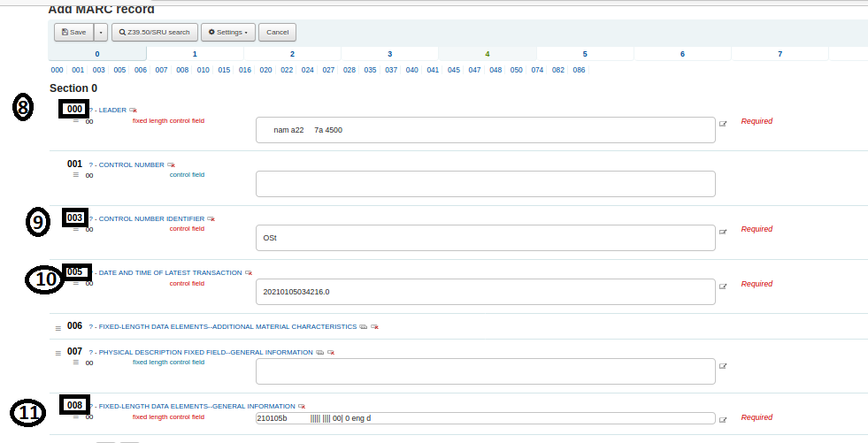The image size is (868, 443).
Task: Click field handle beside the 006 tag
Action: point(58,328)
